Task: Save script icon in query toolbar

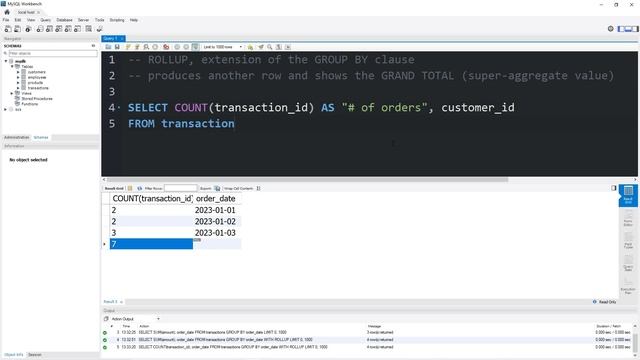Action: [x=117, y=47]
